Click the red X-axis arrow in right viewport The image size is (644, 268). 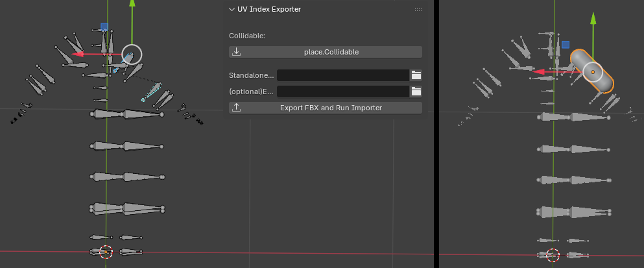click(538, 71)
